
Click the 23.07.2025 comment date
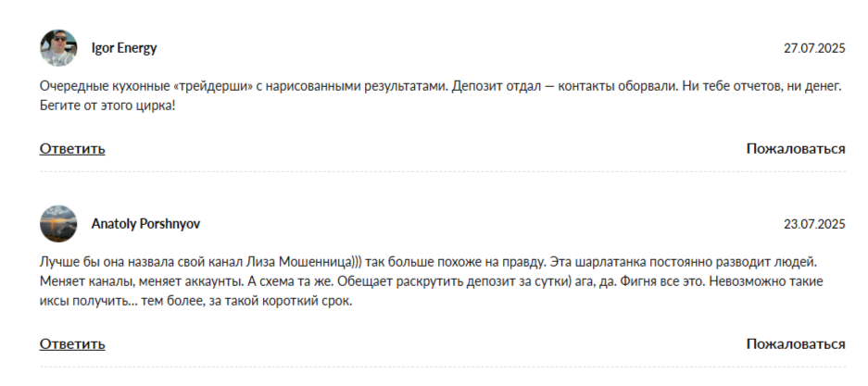(814, 224)
